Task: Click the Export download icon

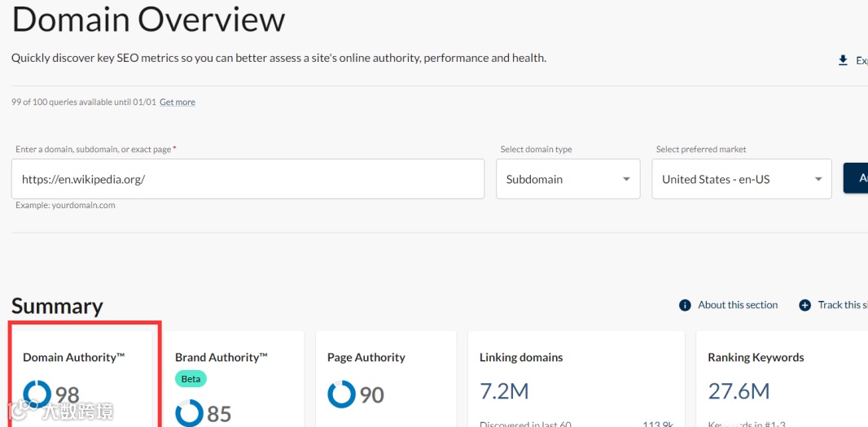Action: click(x=843, y=60)
